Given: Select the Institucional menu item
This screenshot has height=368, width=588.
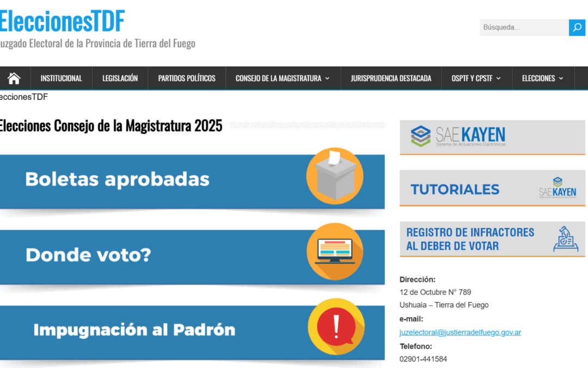Looking at the screenshot, I should [61, 78].
